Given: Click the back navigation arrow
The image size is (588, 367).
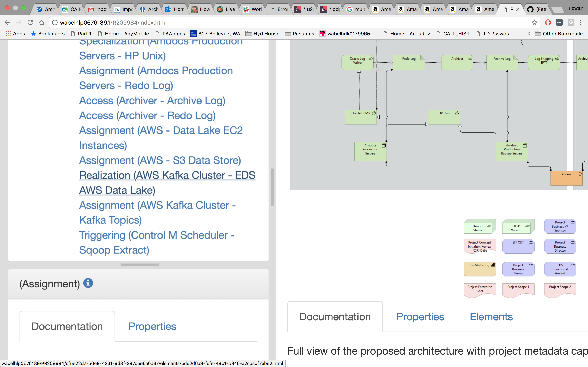Looking at the screenshot, I should (7, 23).
